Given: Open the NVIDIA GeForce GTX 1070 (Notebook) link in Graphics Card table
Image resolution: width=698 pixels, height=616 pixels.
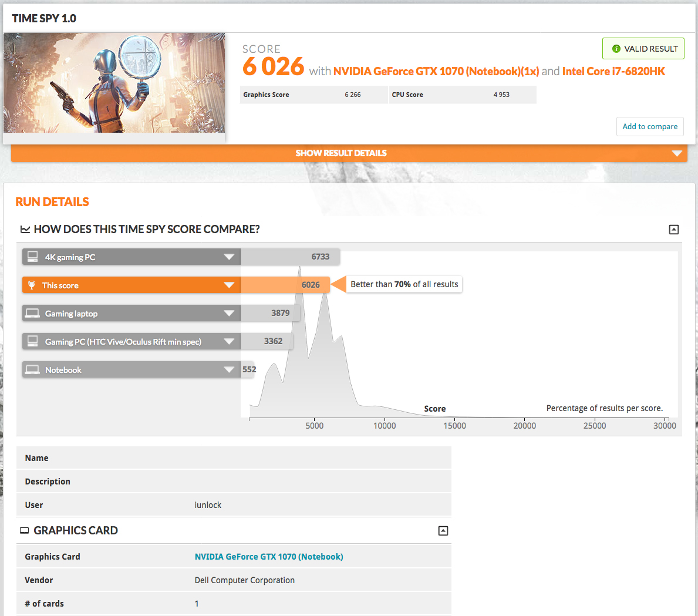Looking at the screenshot, I should 269,556.
